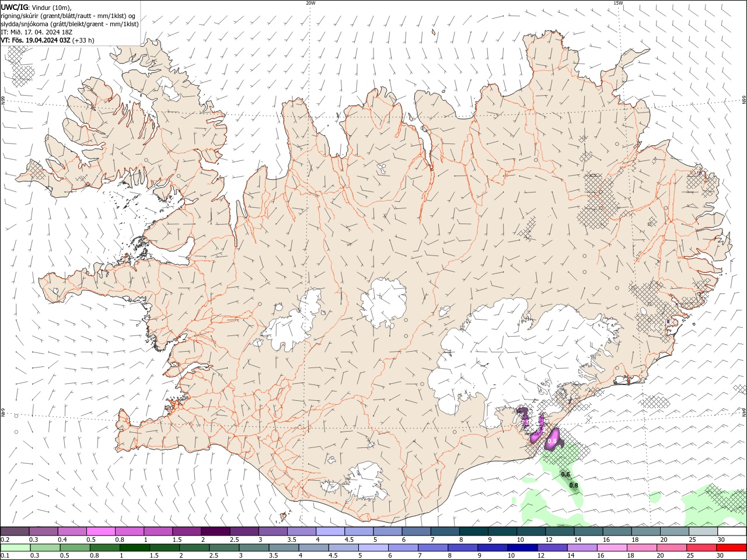
Task: Select the dark purple 2 swatch in upper legend
Action: pyautogui.click(x=215, y=531)
